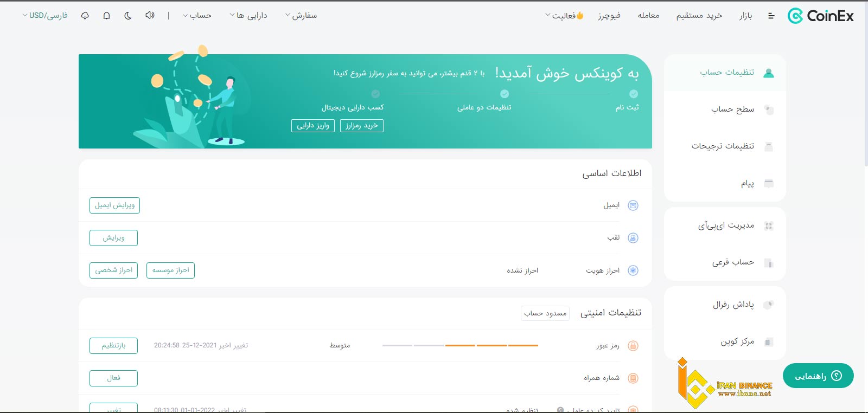Click the اطلاعات اساسی section heading
The height and width of the screenshot is (413, 868).
click(x=612, y=173)
